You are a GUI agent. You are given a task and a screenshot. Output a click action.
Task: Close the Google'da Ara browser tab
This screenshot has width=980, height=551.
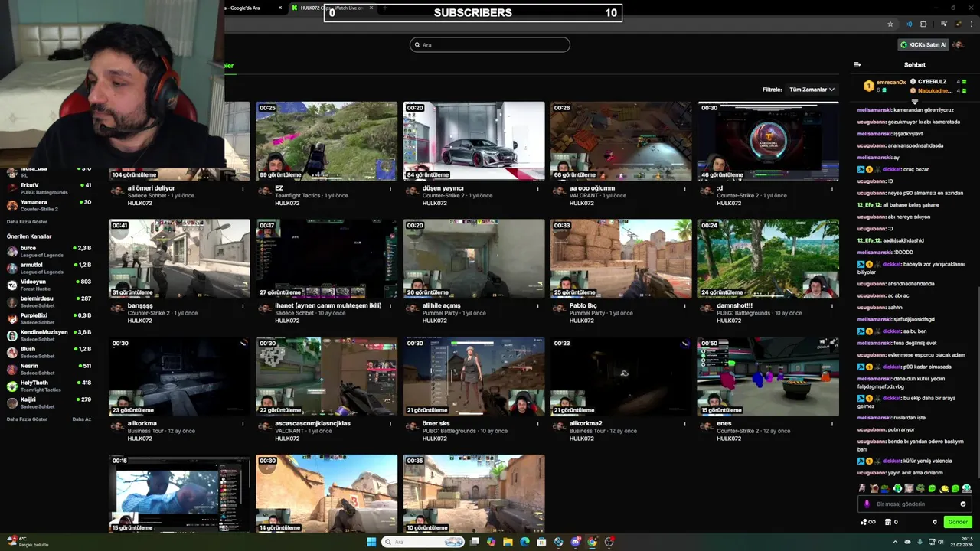280,8
